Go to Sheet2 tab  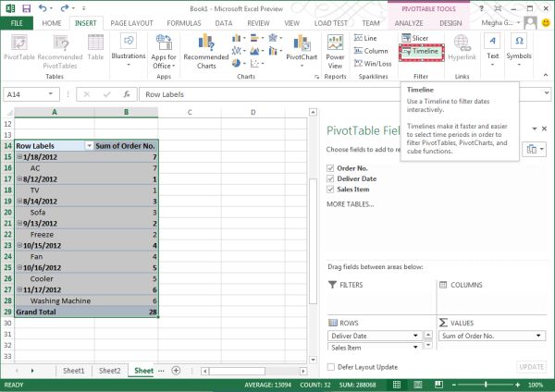(x=110, y=371)
